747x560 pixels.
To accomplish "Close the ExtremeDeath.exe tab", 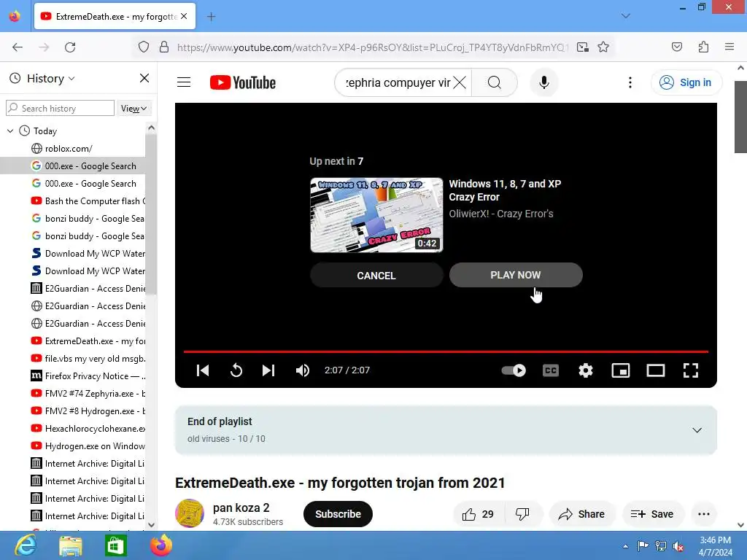I will coord(184,17).
